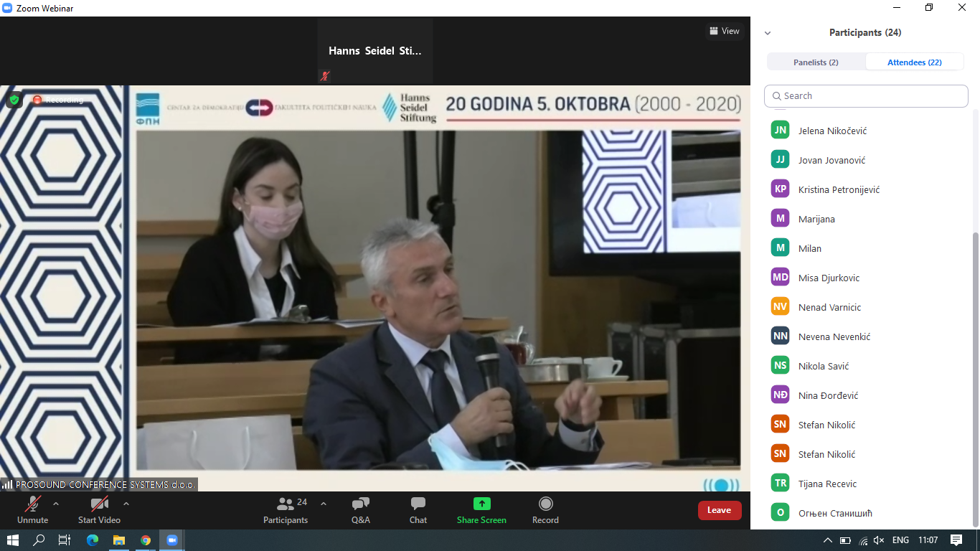Viewport: 980px width, 551px height.
Task: Click the PROSOUND CONFERENCE SYSTEMS name label
Action: pyautogui.click(x=99, y=485)
